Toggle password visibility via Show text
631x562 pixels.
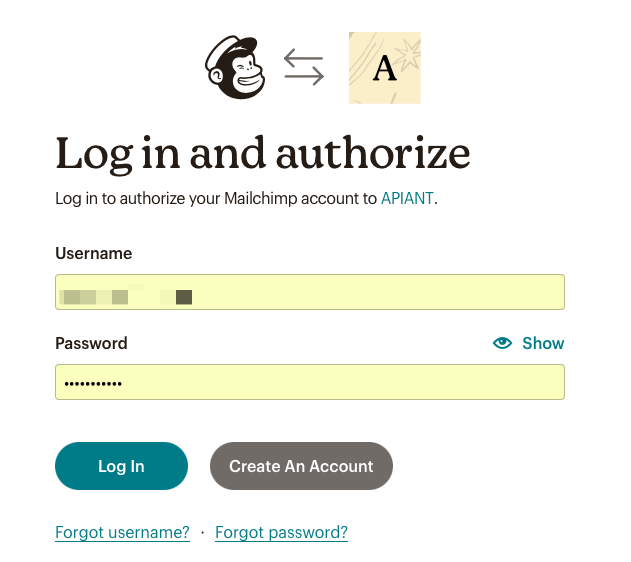coord(543,343)
